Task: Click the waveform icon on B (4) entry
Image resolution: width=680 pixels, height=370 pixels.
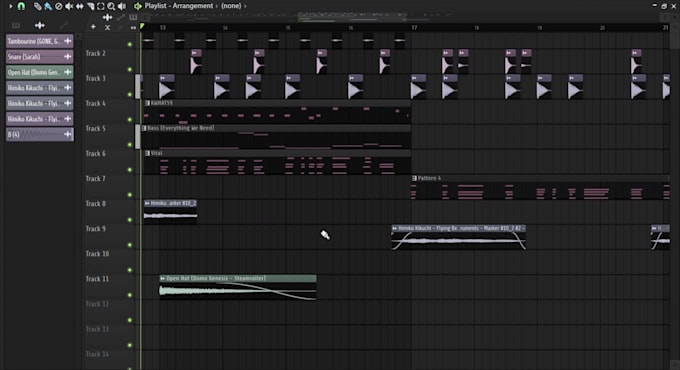Action: pyautogui.click(x=68, y=134)
